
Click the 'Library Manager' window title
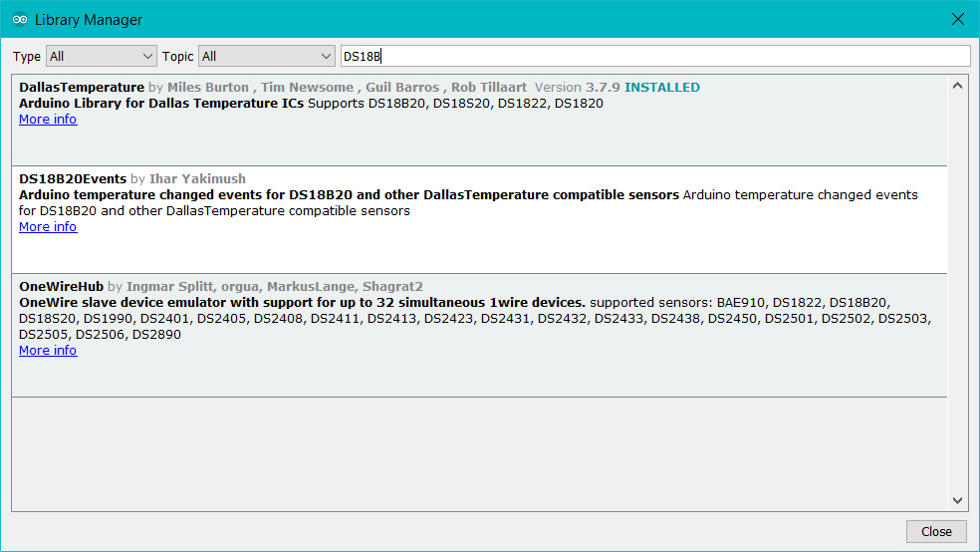88,20
